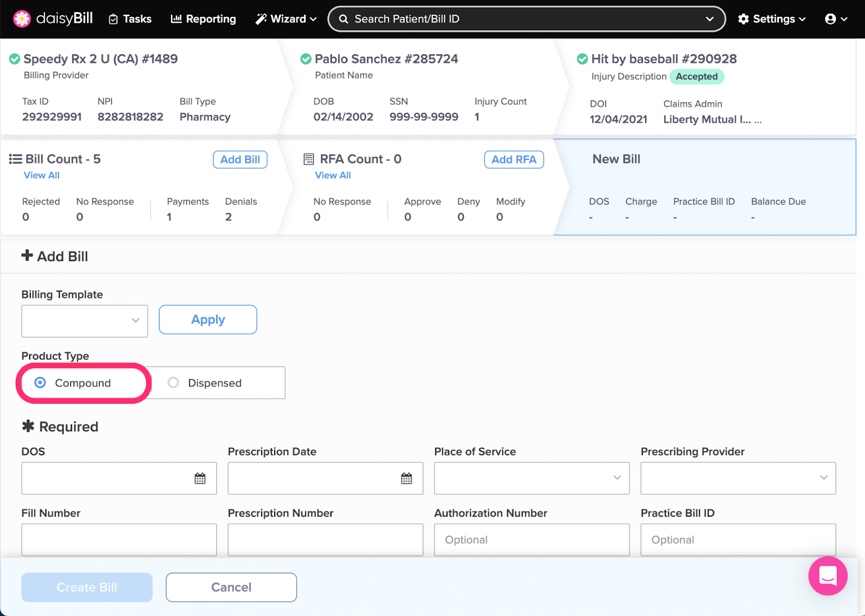Click the Apply button
Image resolution: width=865 pixels, height=616 pixels.
coord(208,319)
